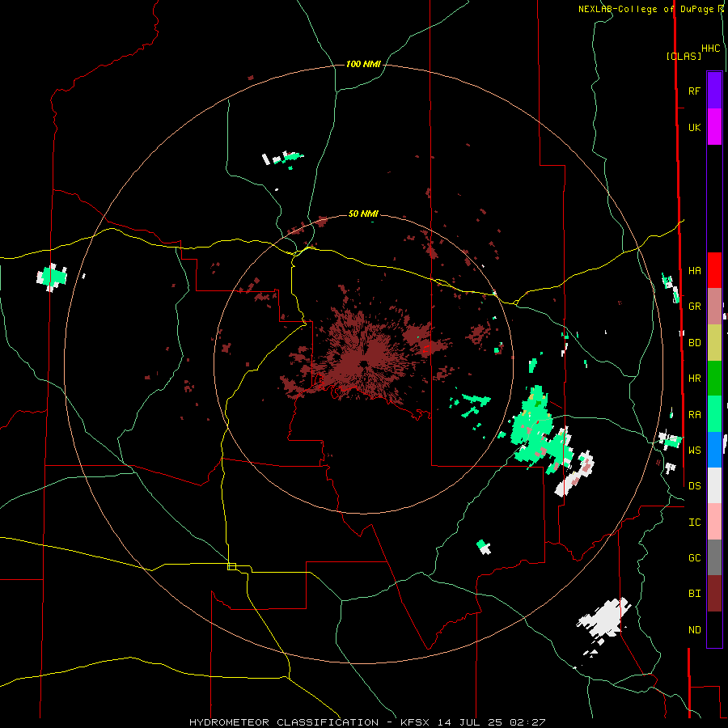The width and height of the screenshot is (728, 728).
Task: Click the BI brown legend swatch
Action: [x=714, y=594]
